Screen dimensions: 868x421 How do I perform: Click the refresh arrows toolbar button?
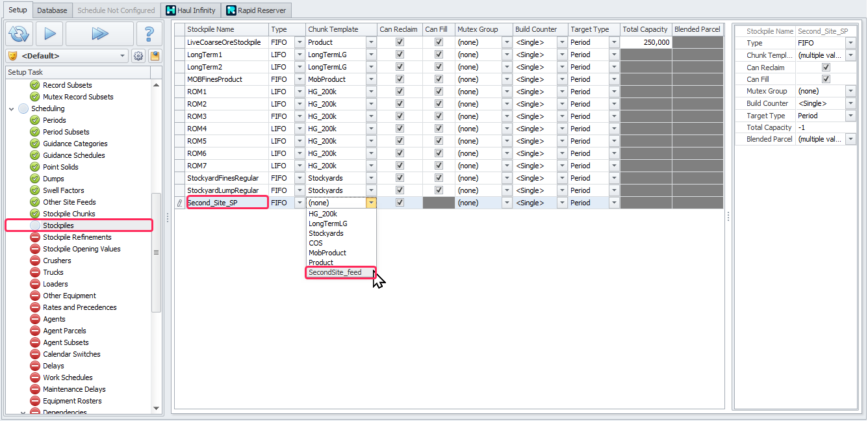coord(19,33)
